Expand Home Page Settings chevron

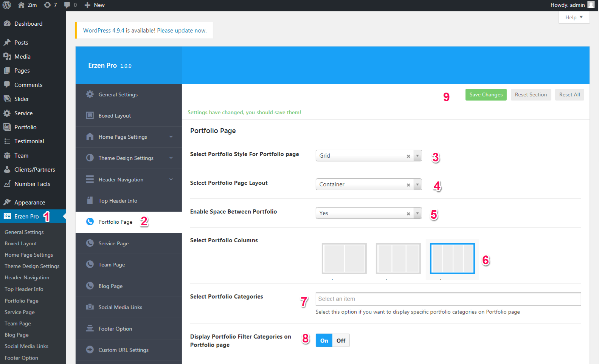click(x=171, y=137)
